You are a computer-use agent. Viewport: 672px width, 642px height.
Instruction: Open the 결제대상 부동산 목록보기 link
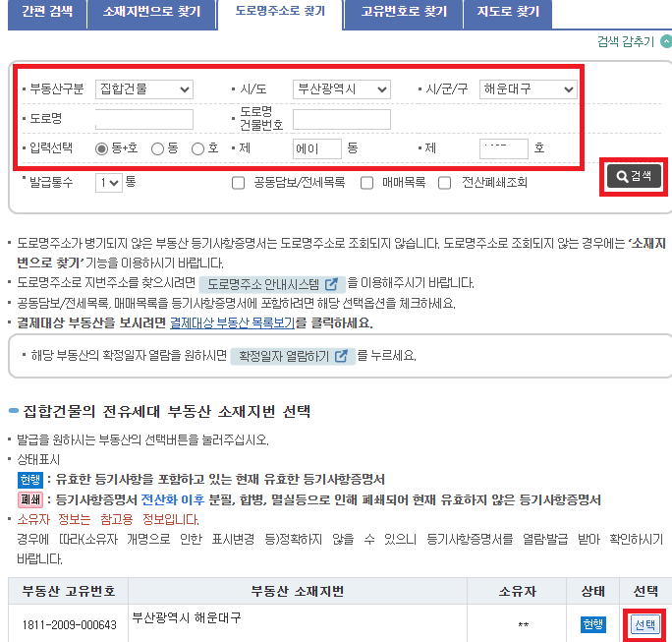(x=232, y=322)
